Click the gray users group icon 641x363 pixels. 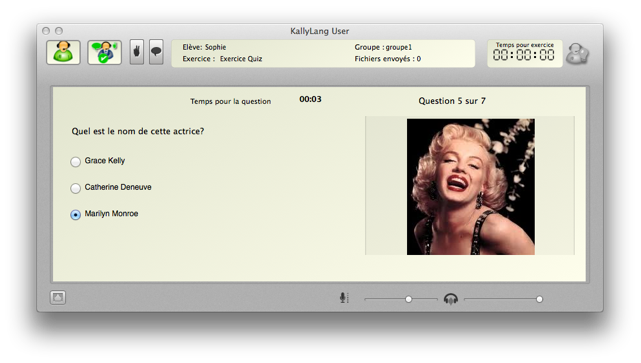click(x=577, y=54)
